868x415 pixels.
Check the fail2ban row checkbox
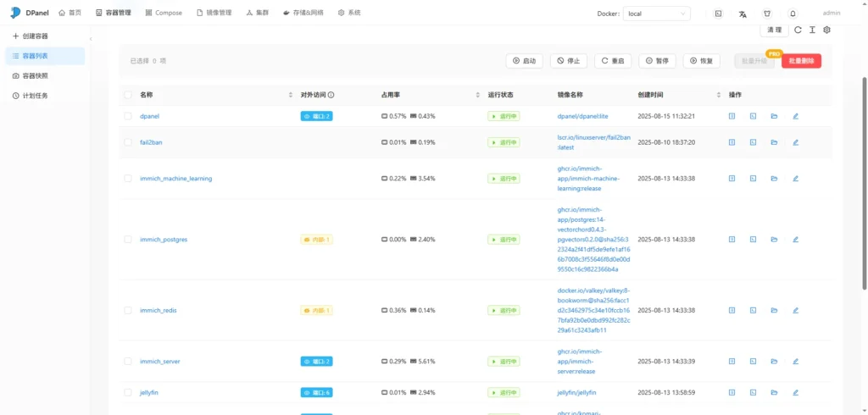pos(128,142)
